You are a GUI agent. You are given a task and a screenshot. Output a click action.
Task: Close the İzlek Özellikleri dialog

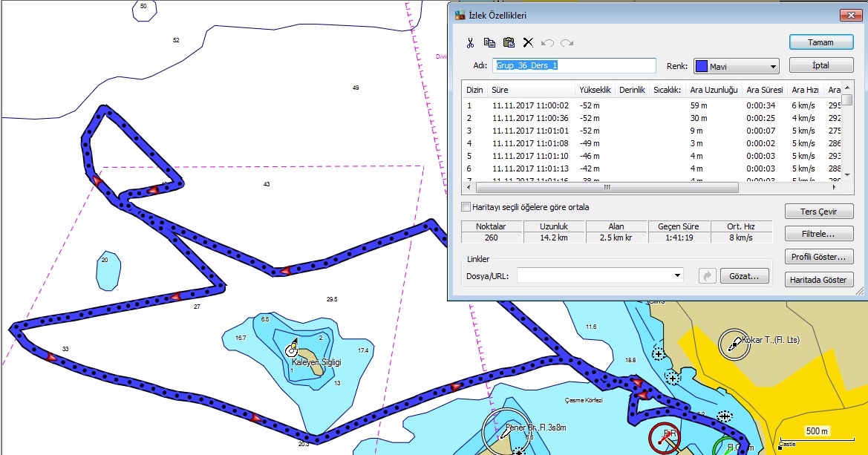tap(851, 15)
